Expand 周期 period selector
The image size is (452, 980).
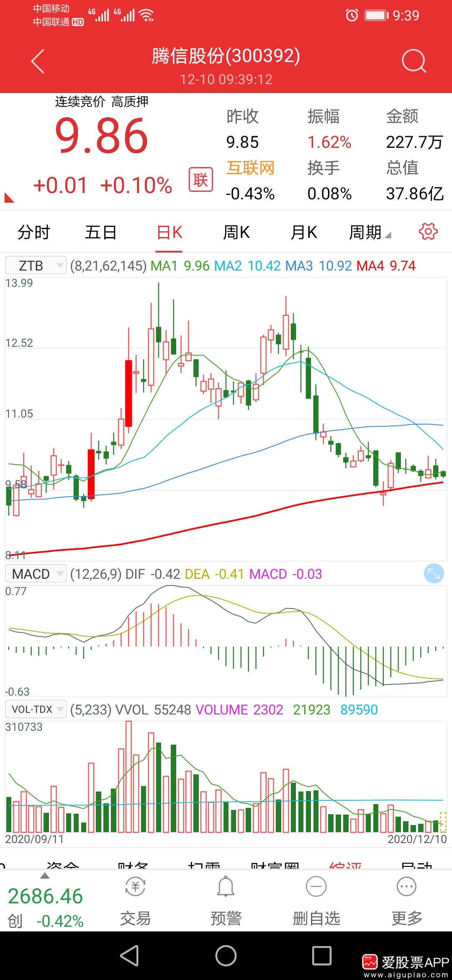click(x=370, y=232)
